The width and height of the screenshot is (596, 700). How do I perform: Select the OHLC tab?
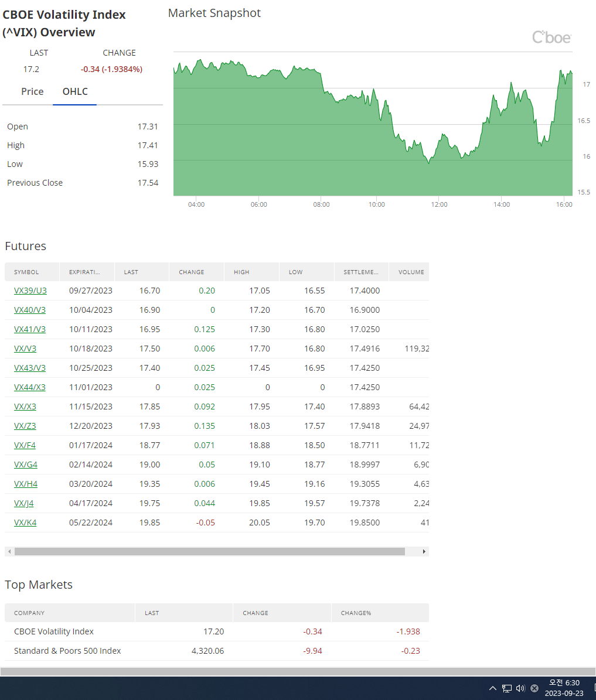75,91
